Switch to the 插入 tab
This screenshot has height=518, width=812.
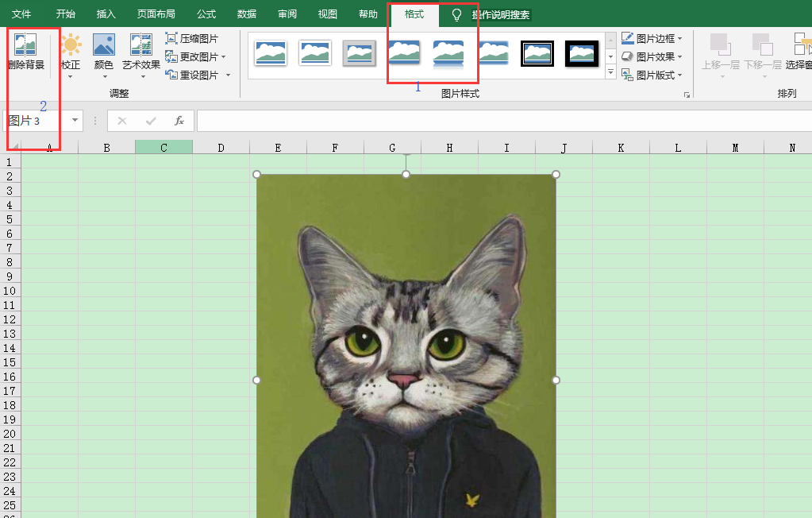point(106,14)
